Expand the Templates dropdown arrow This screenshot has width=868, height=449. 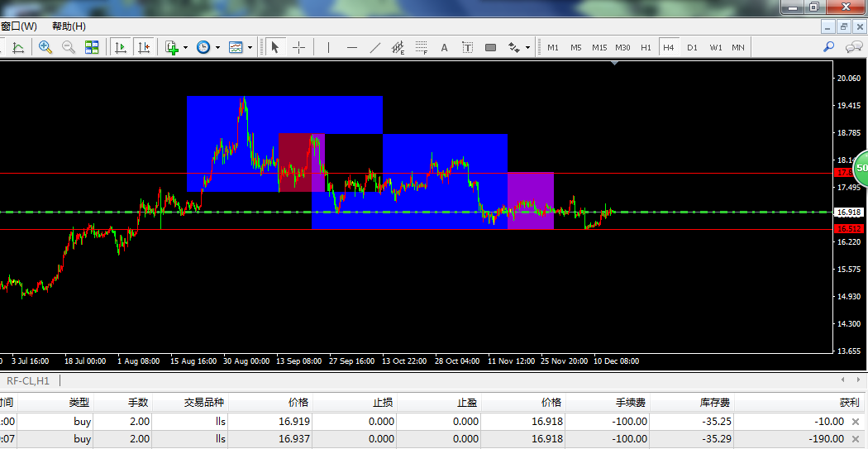250,47
